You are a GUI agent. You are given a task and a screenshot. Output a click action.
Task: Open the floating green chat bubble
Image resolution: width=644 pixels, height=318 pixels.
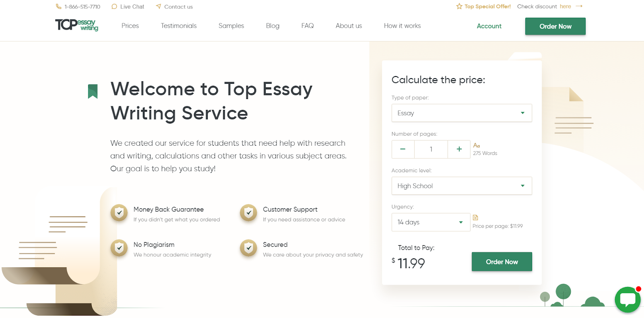(x=627, y=299)
